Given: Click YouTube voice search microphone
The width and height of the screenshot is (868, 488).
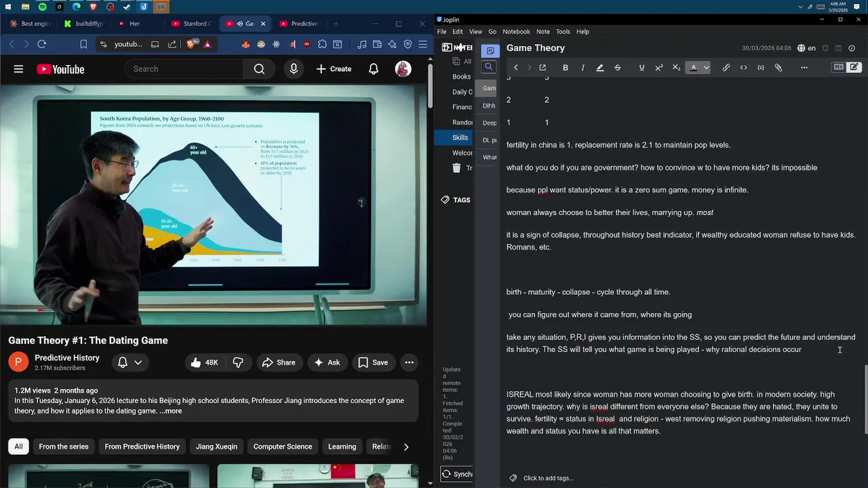Looking at the screenshot, I should [294, 69].
